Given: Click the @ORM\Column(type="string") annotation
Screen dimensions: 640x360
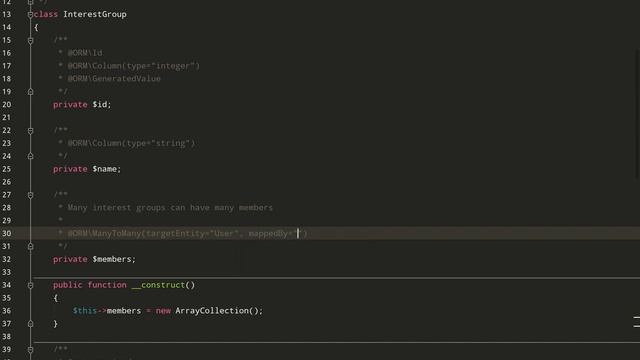Looking at the screenshot, I should tap(131, 143).
